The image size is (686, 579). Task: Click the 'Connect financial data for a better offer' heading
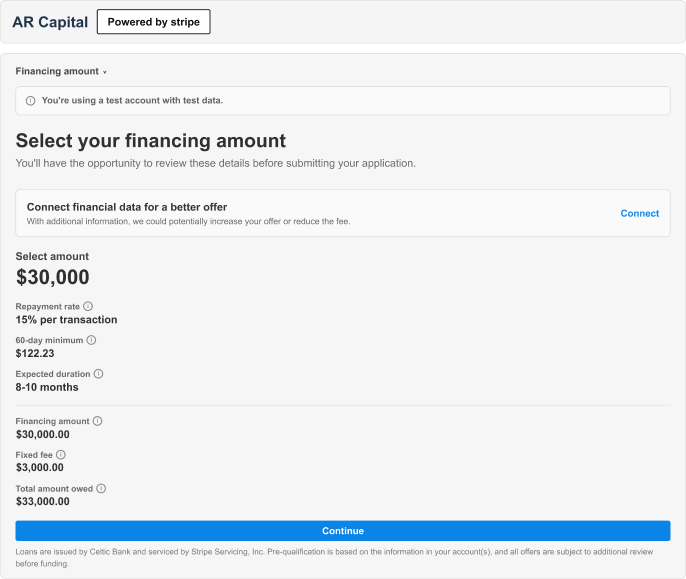point(127,207)
